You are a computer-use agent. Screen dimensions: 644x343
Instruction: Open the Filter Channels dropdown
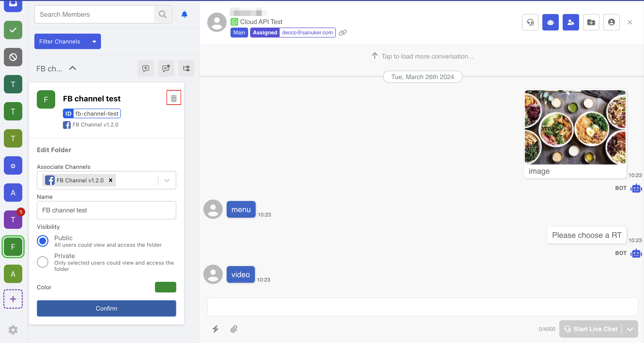[x=68, y=41]
